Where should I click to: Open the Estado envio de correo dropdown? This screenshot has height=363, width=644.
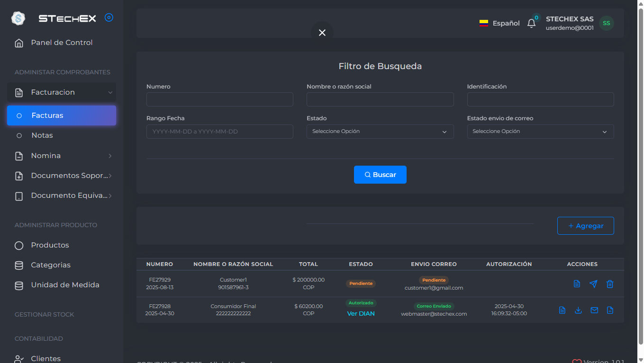(540, 132)
